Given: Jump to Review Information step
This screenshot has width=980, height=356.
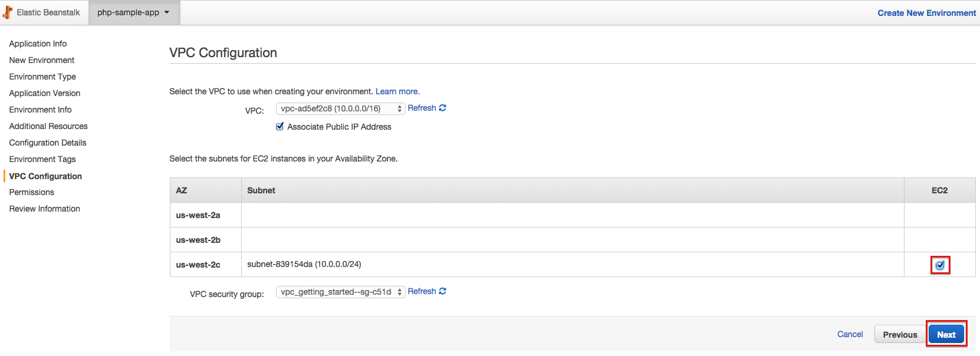Looking at the screenshot, I should tap(45, 209).
